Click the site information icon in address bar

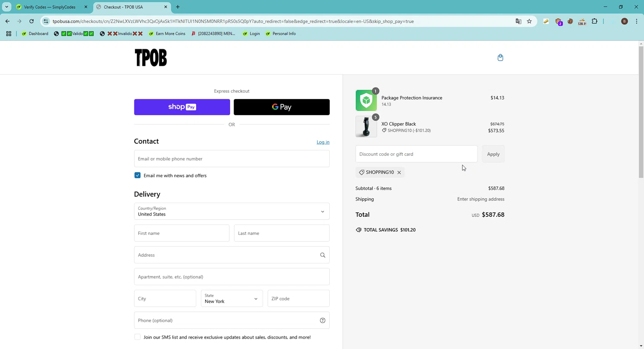coord(46,21)
